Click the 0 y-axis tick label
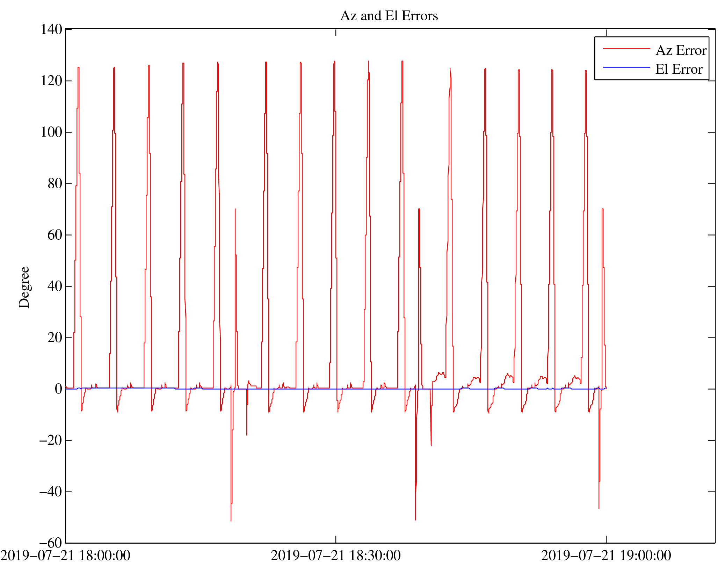 click(x=58, y=389)
